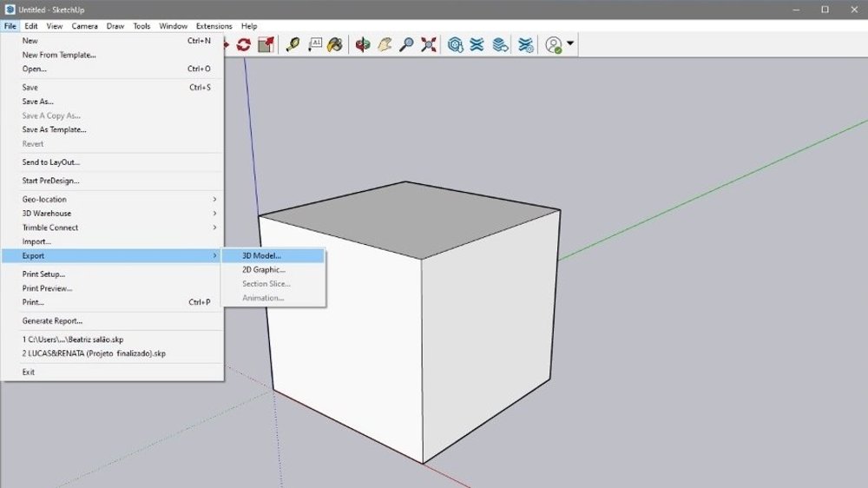
Task: Click the Send to LayOut toolbar icon
Action: 500,45
